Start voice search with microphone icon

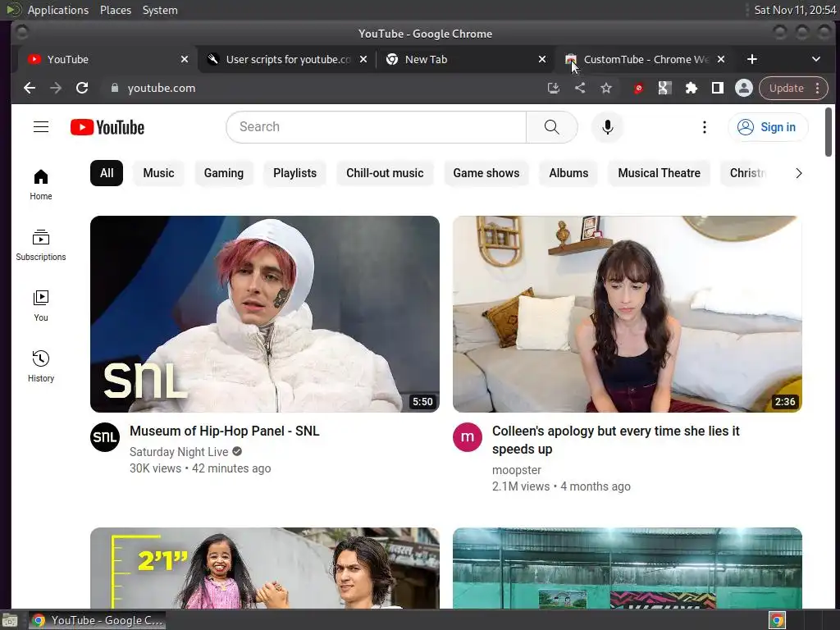point(608,127)
